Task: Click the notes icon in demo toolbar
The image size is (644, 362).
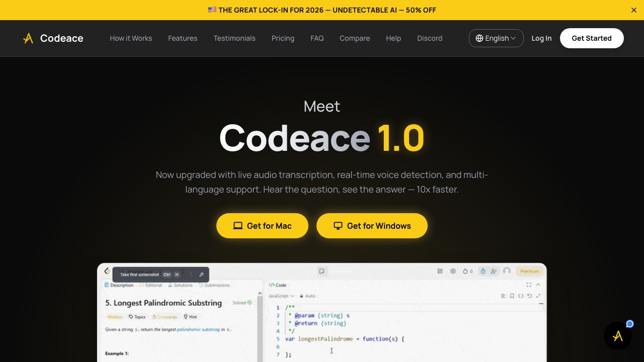Action: tap(322, 271)
